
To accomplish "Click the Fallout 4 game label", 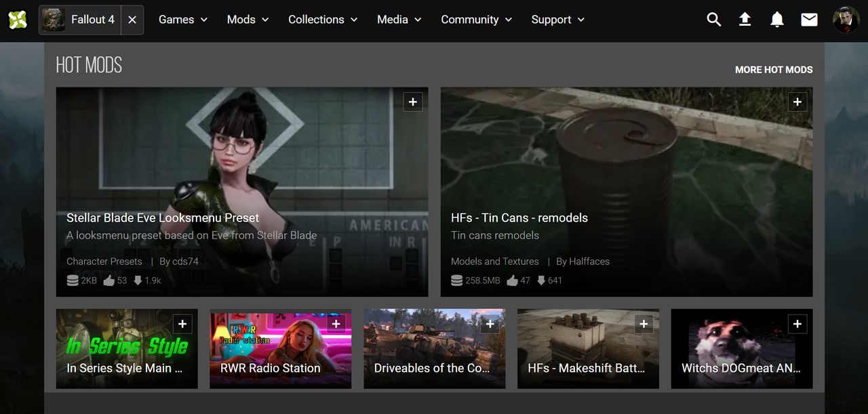I will pyautogui.click(x=93, y=20).
